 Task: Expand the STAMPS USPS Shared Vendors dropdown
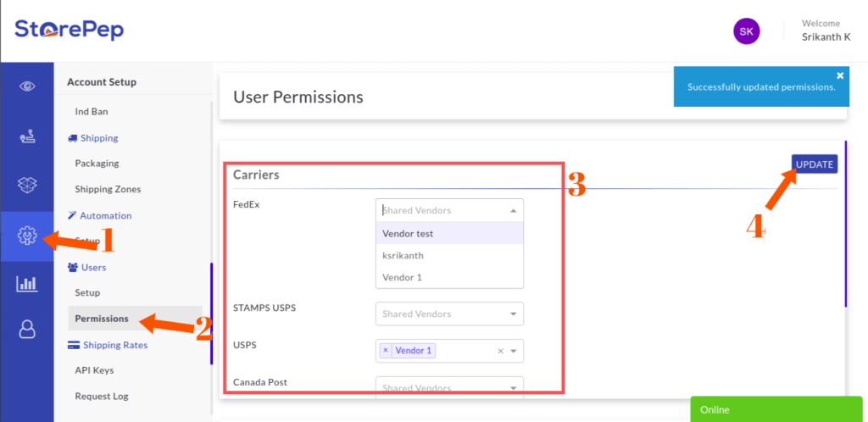coord(513,314)
